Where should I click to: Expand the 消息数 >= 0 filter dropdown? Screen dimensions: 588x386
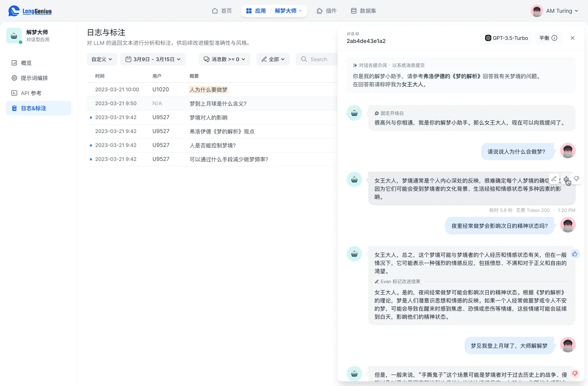point(224,59)
